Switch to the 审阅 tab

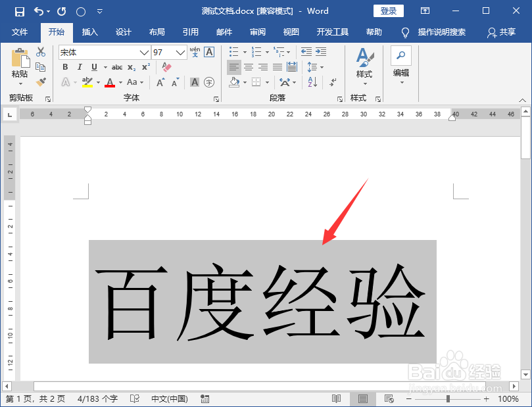pyautogui.click(x=258, y=32)
